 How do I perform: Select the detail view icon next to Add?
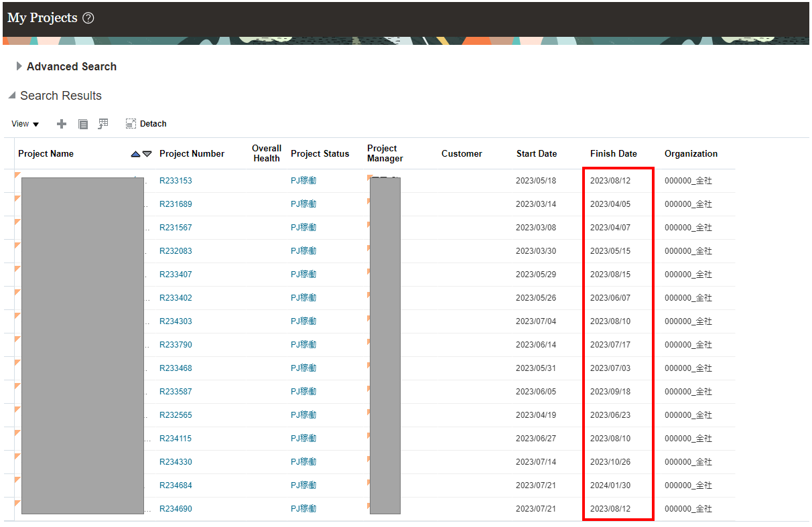pos(83,124)
